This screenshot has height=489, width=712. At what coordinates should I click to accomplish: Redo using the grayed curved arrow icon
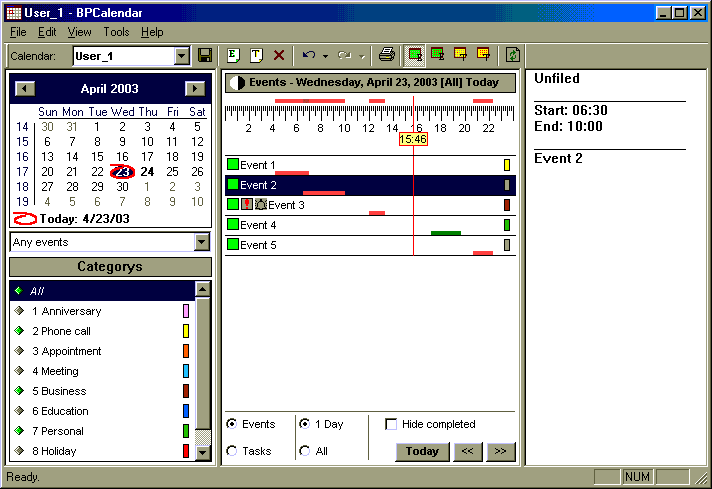pyautogui.click(x=345, y=55)
